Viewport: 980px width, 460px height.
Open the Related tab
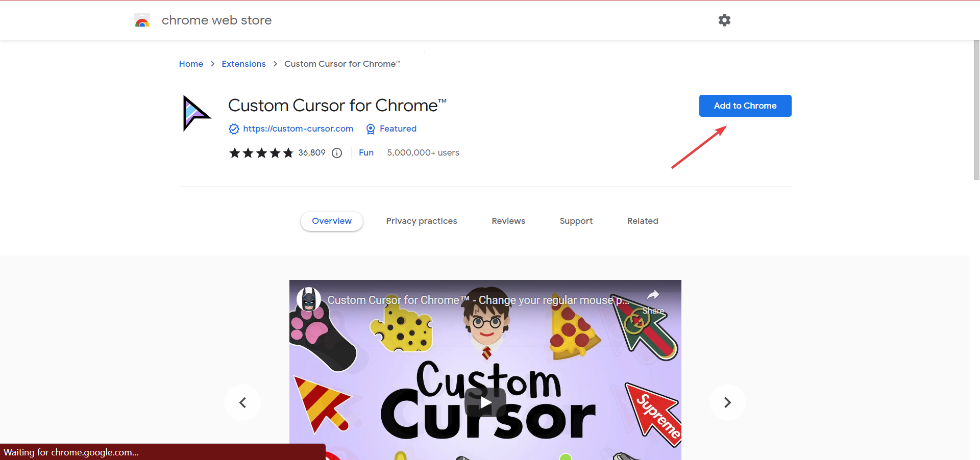[x=643, y=221]
